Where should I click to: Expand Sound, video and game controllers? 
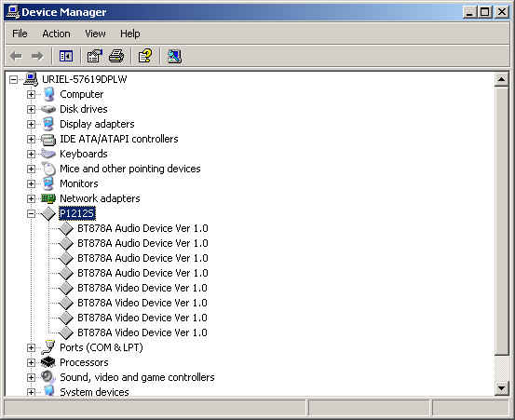tap(31, 378)
